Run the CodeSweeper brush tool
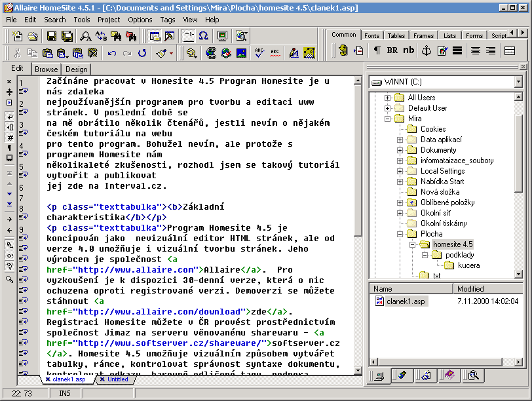 (161, 53)
